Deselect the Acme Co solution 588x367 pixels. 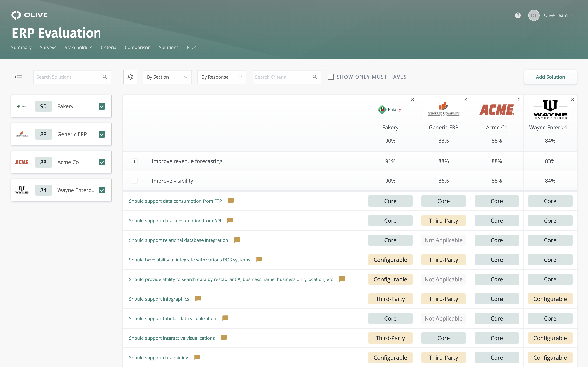pyautogui.click(x=102, y=162)
